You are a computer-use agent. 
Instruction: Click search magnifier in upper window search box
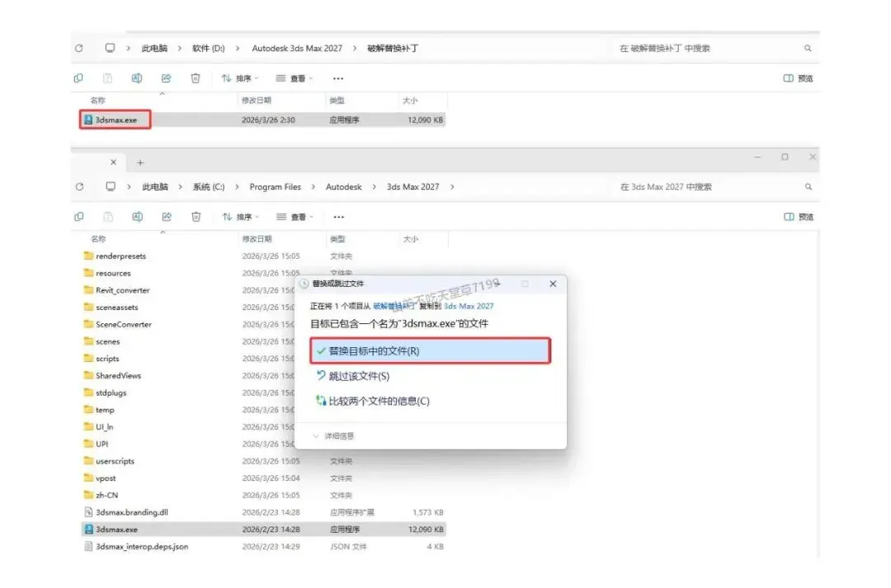pos(808,49)
